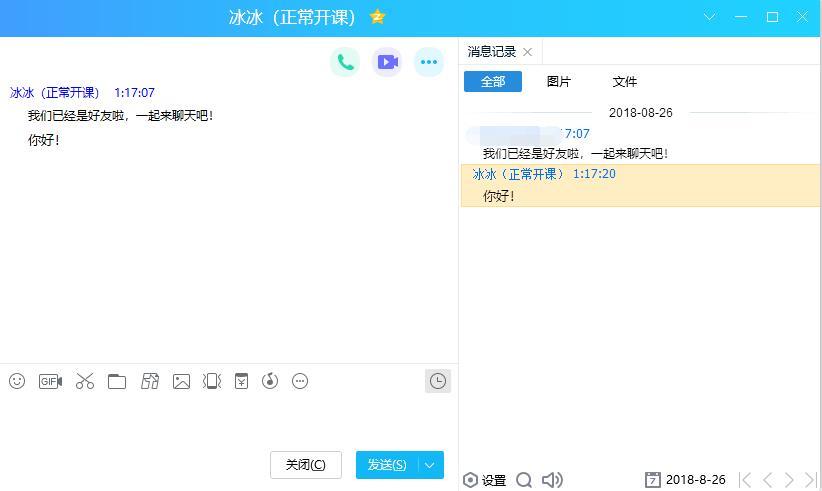Image resolution: width=822 pixels, height=491 pixels.
Task: Select the scissors screenshot tool
Action: pos(85,381)
